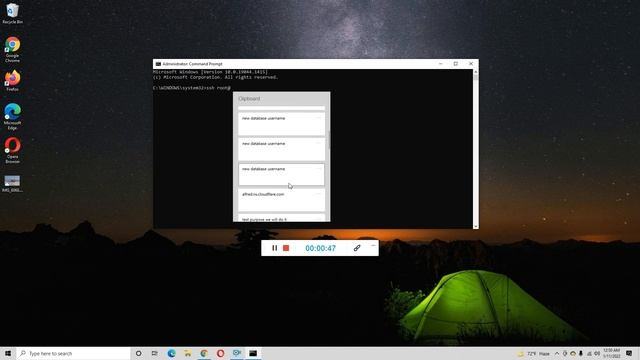Open options menu of second clipboard entry
Image resolution: width=640 pixels, height=360 pixels.
318,143
